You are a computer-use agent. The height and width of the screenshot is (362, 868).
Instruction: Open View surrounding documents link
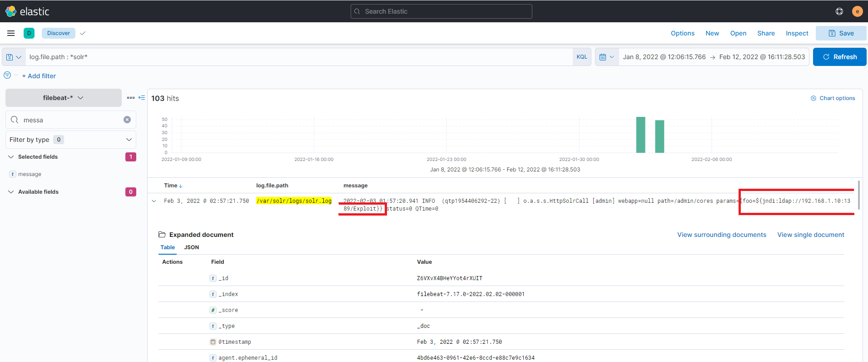coord(721,235)
